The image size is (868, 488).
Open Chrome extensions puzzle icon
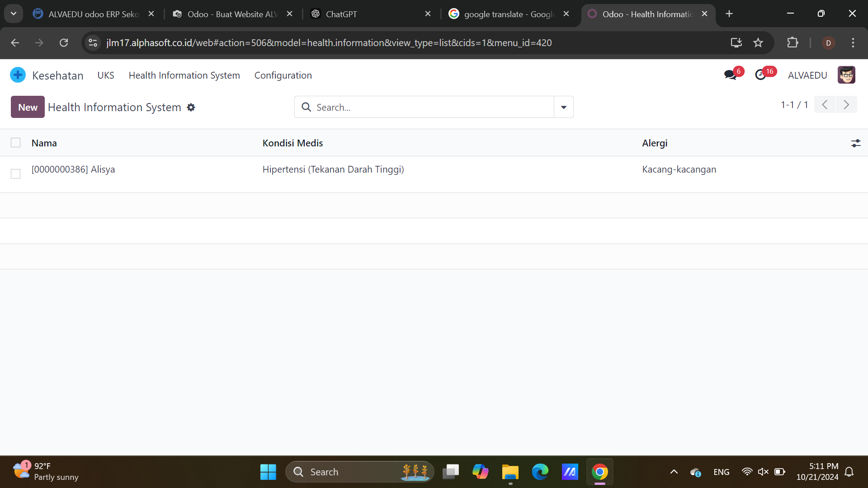tap(793, 43)
